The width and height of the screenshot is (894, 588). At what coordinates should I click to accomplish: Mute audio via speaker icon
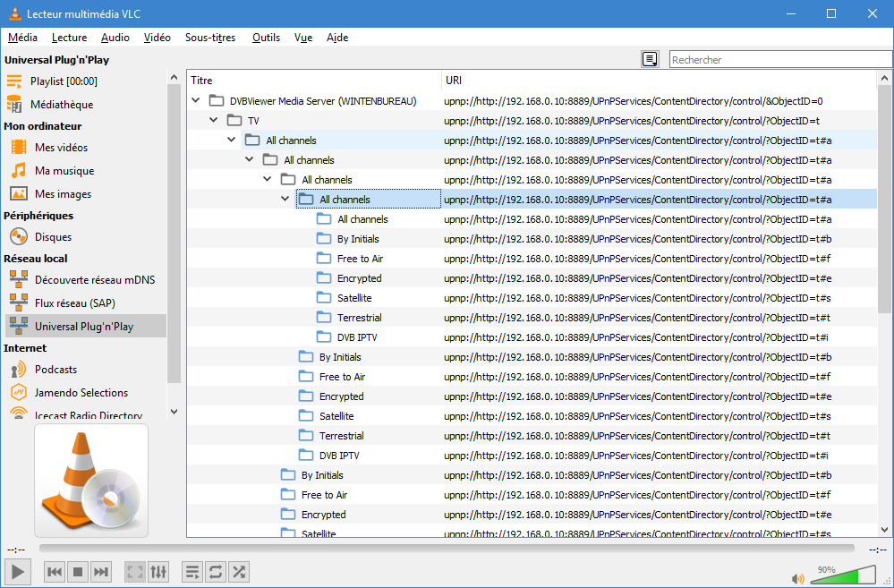coord(797,578)
